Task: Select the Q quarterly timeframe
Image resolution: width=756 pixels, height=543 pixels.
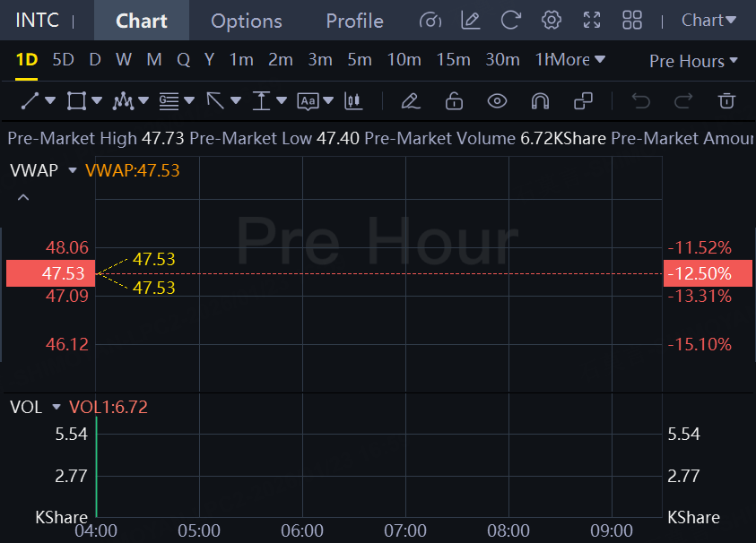Action: [183, 60]
